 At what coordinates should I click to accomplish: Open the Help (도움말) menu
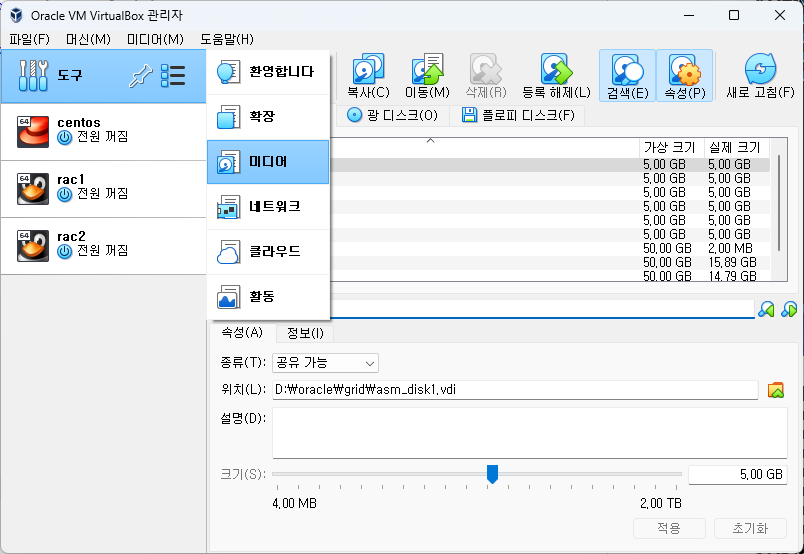point(227,39)
